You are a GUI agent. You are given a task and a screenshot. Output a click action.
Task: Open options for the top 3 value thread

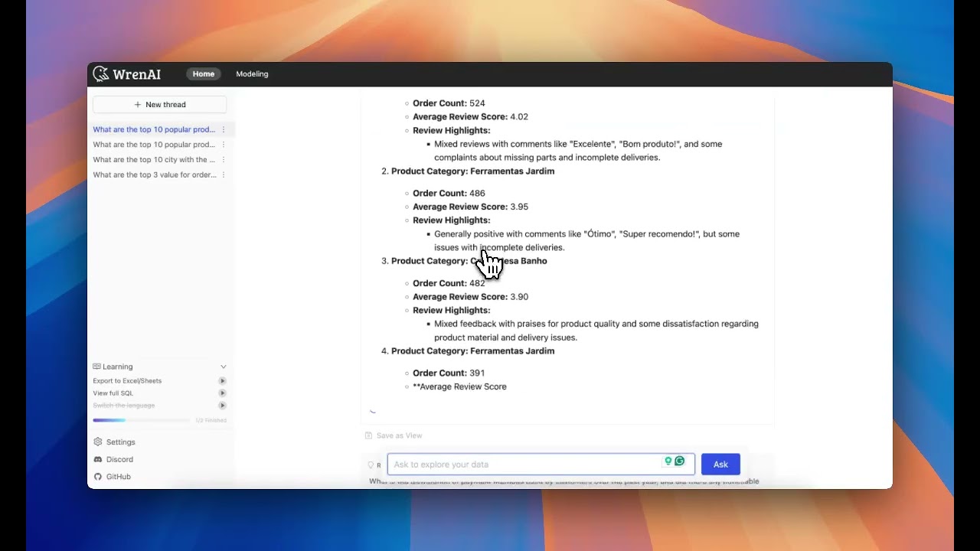tap(224, 175)
